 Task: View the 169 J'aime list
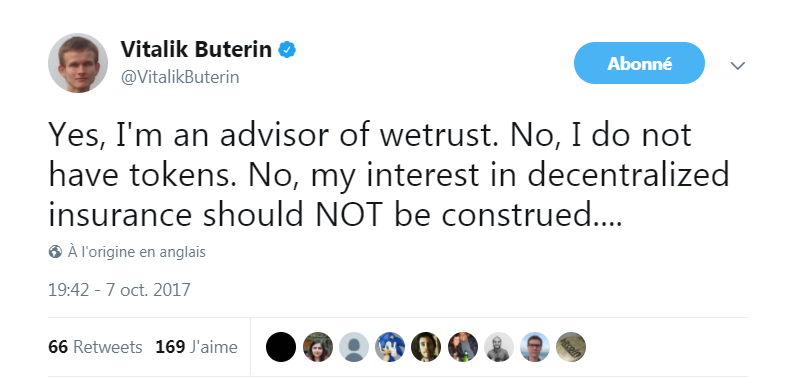pyautogui.click(x=196, y=347)
